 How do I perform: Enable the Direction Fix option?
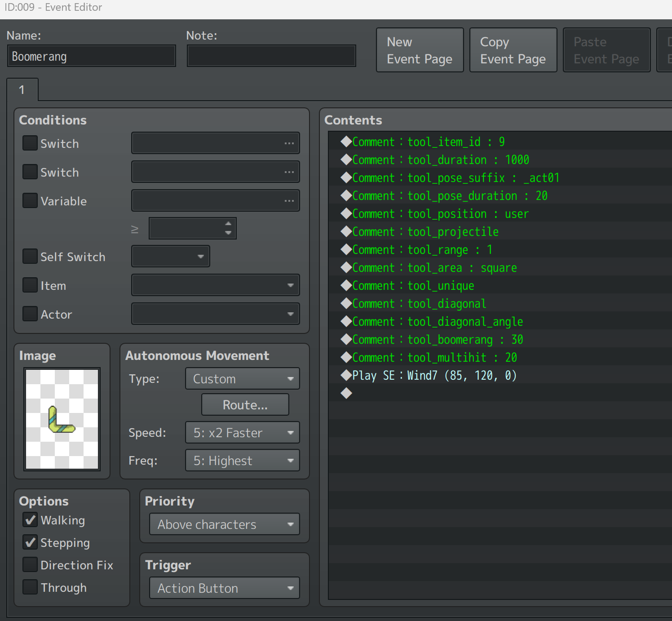pyautogui.click(x=30, y=565)
